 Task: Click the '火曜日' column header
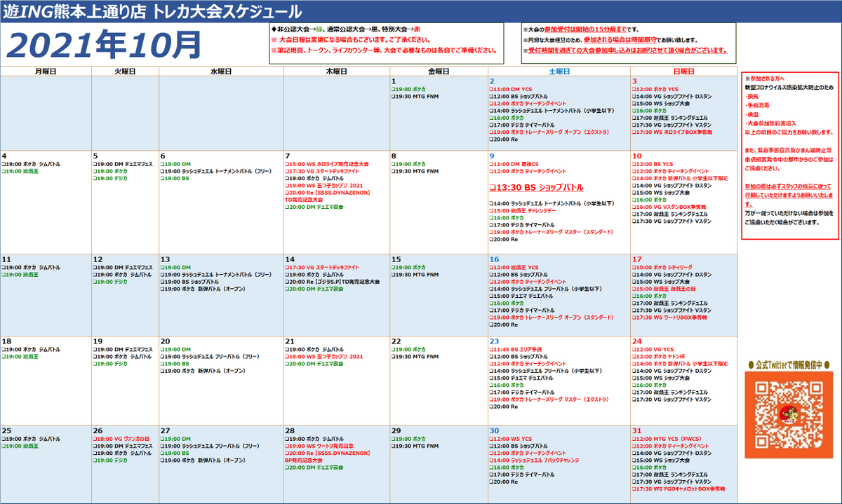125,71
